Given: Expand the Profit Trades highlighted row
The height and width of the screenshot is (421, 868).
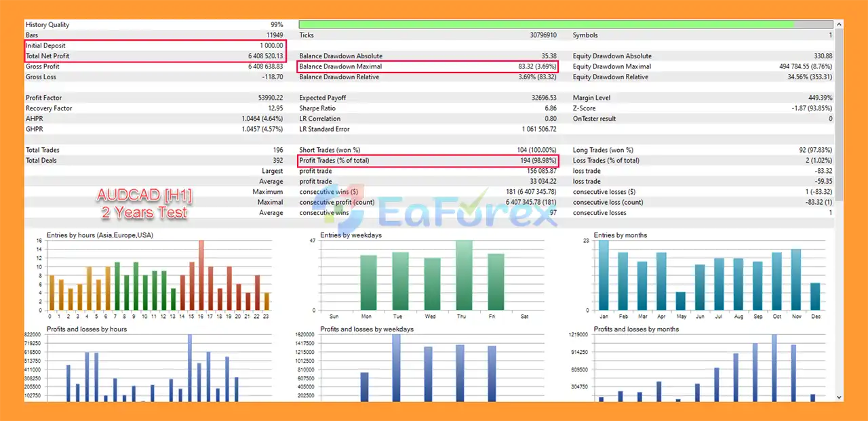Looking at the screenshot, I should pyautogui.click(x=429, y=160).
